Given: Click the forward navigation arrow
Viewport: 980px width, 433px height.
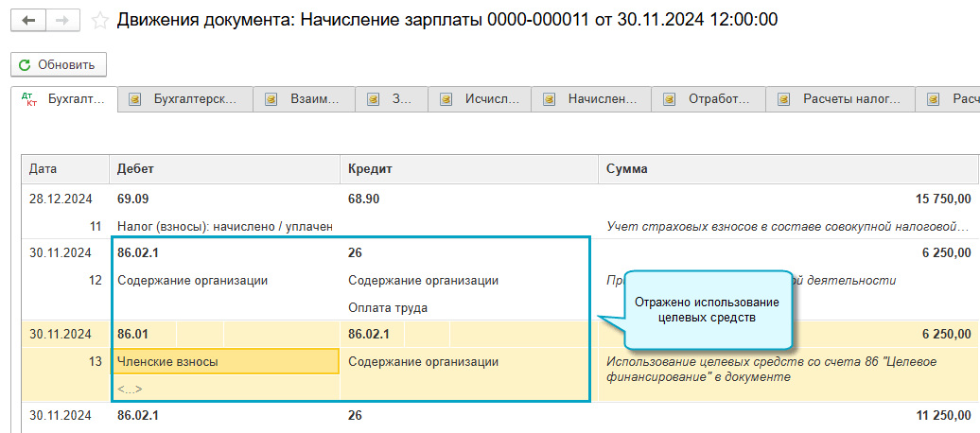Looking at the screenshot, I should coord(62,20).
